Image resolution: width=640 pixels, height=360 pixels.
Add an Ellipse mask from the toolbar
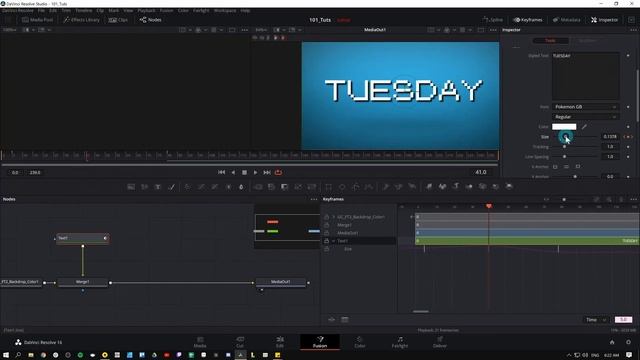click(342, 187)
